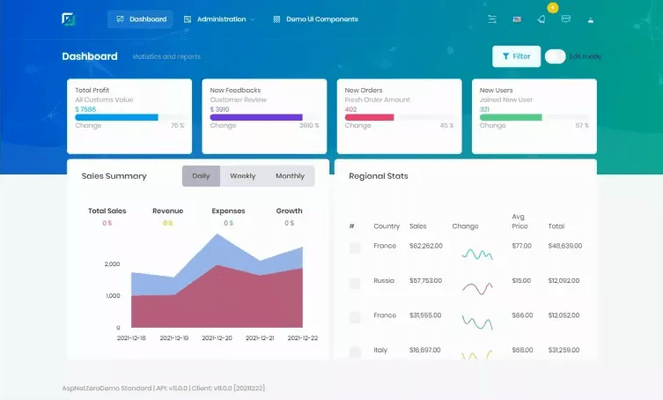Switch to the Monthly tab

pos(290,176)
